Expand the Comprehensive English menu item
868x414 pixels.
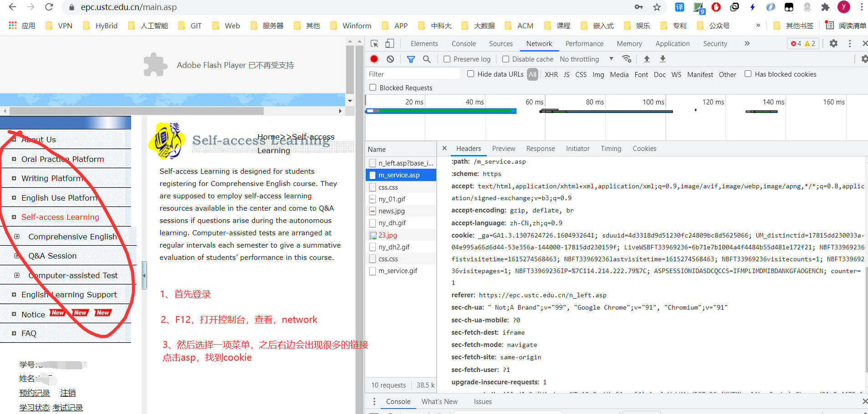(17, 236)
